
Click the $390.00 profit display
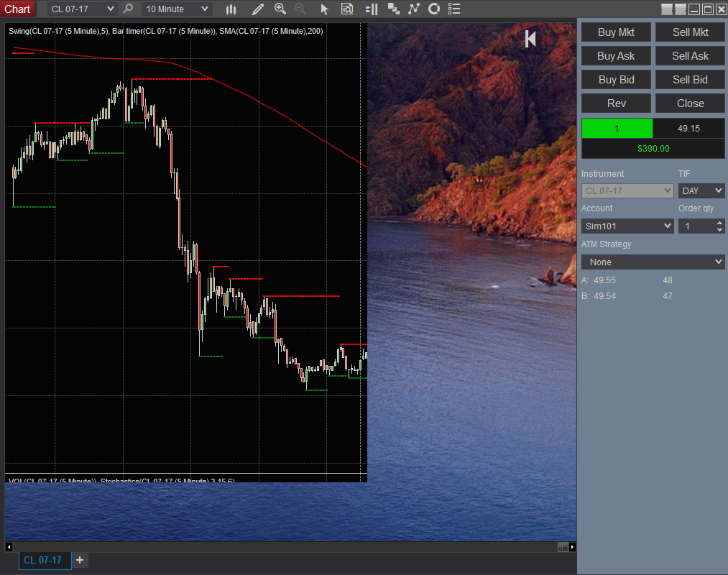tap(653, 149)
